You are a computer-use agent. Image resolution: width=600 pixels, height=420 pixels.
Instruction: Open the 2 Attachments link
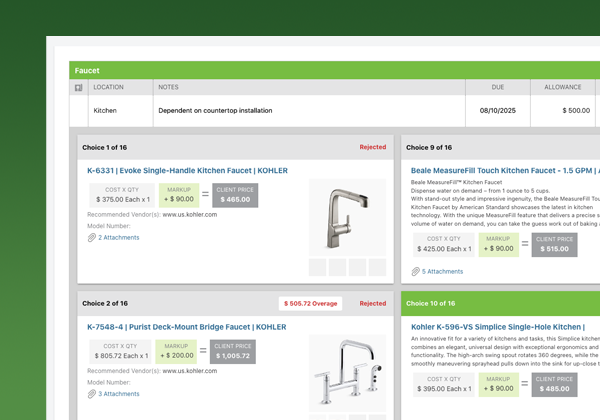119,238
